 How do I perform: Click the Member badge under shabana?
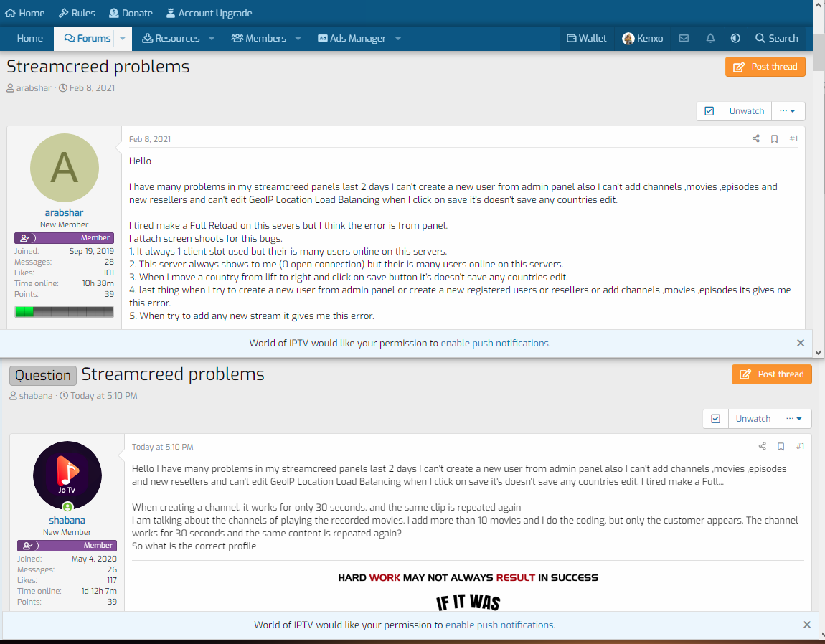pyautogui.click(x=67, y=546)
